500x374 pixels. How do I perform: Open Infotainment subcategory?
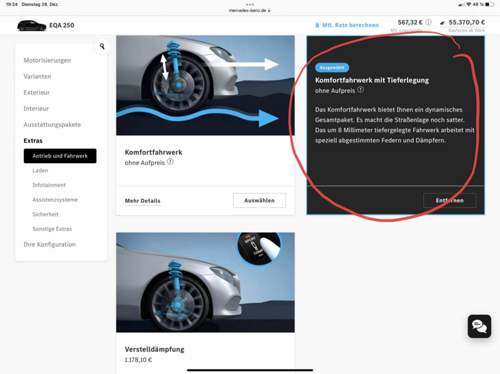click(49, 185)
